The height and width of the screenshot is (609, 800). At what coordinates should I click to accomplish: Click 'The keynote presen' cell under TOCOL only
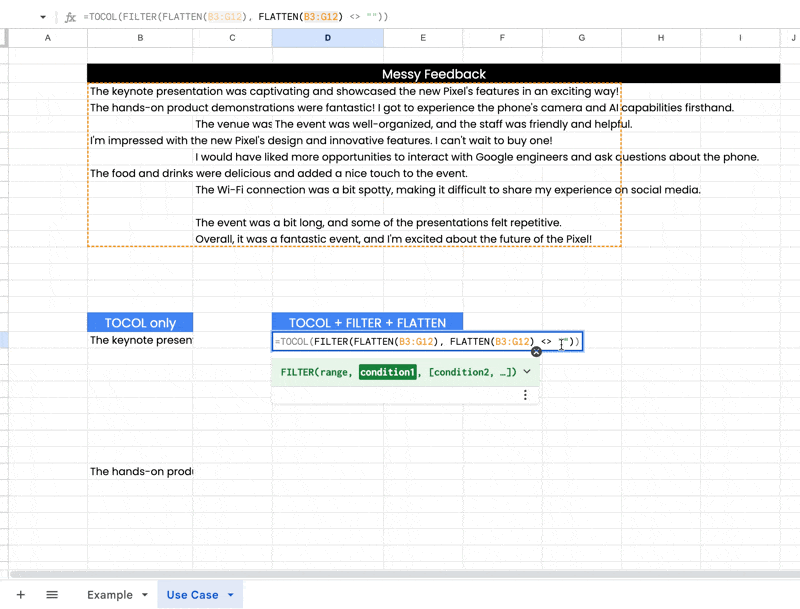pos(140,340)
